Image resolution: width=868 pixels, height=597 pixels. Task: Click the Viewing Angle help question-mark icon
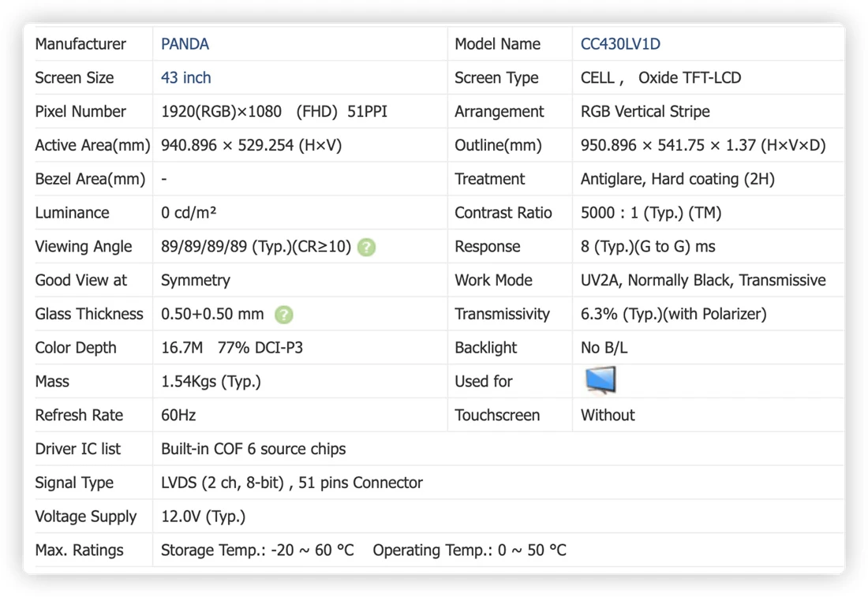click(366, 247)
